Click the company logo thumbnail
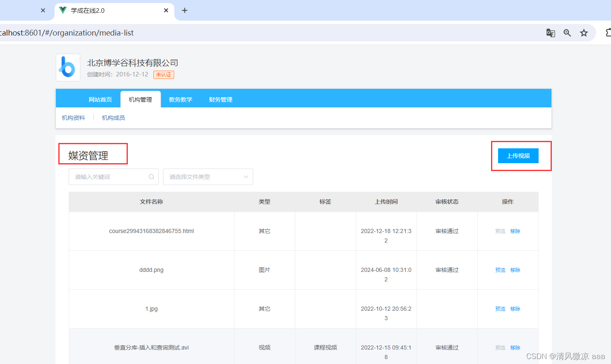611x364 pixels. (68, 67)
